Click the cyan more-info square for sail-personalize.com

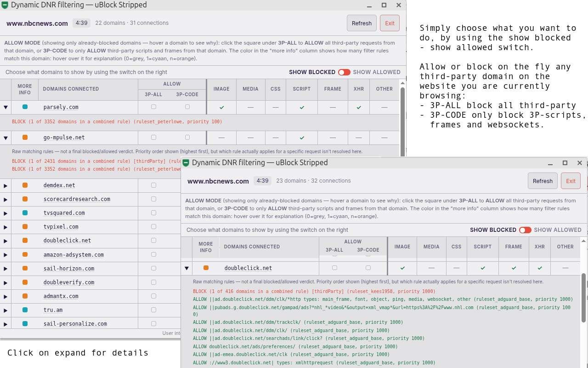[25, 323]
